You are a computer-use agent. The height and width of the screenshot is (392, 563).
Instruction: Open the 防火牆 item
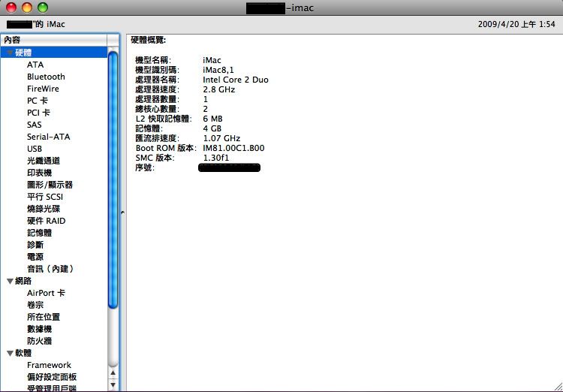[x=40, y=341]
